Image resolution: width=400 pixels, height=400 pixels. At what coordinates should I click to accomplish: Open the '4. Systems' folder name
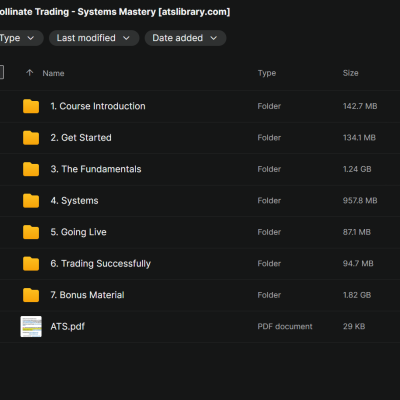pos(74,201)
